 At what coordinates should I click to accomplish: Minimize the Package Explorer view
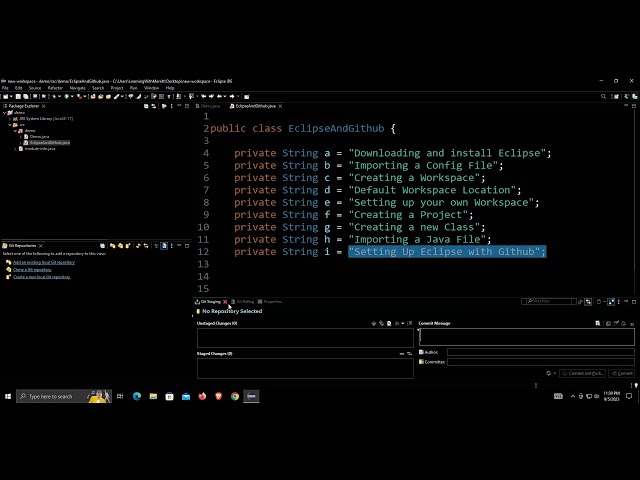(x=179, y=106)
